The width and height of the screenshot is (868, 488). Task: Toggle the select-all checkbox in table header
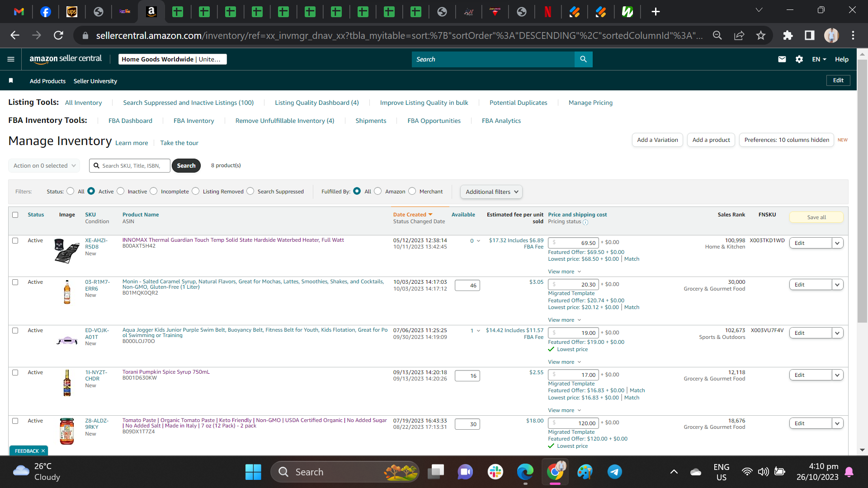tap(15, 215)
